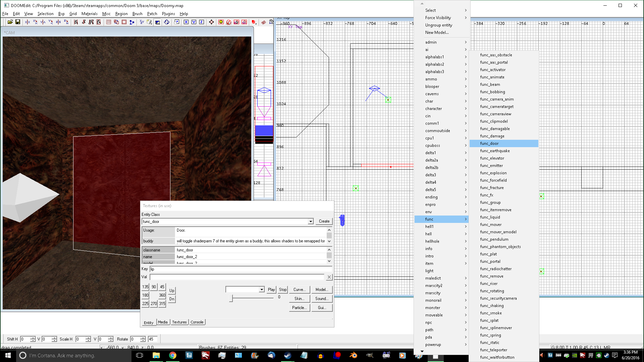Adjust the sound volume slider handle
The height and width of the screenshot is (362, 644).
pyautogui.click(x=231, y=298)
